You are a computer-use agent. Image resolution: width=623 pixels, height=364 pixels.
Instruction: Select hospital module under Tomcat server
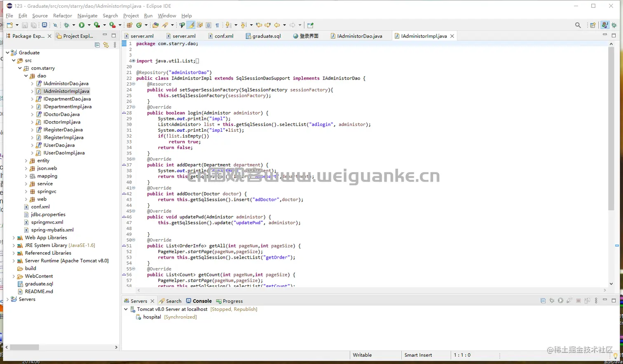pyautogui.click(x=152, y=317)
